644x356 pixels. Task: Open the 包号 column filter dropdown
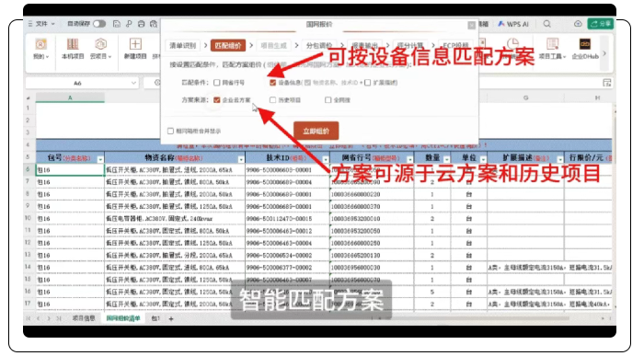coord(100,159)
